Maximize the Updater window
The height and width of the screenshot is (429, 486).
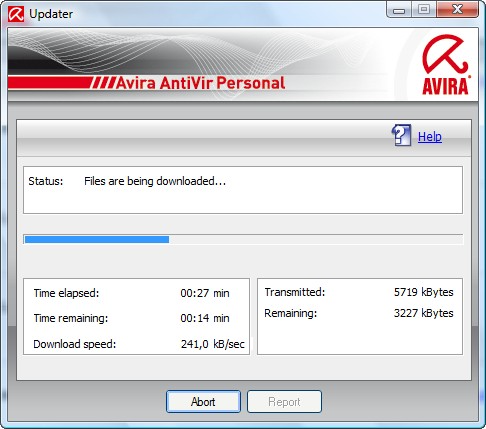[424, 9]
